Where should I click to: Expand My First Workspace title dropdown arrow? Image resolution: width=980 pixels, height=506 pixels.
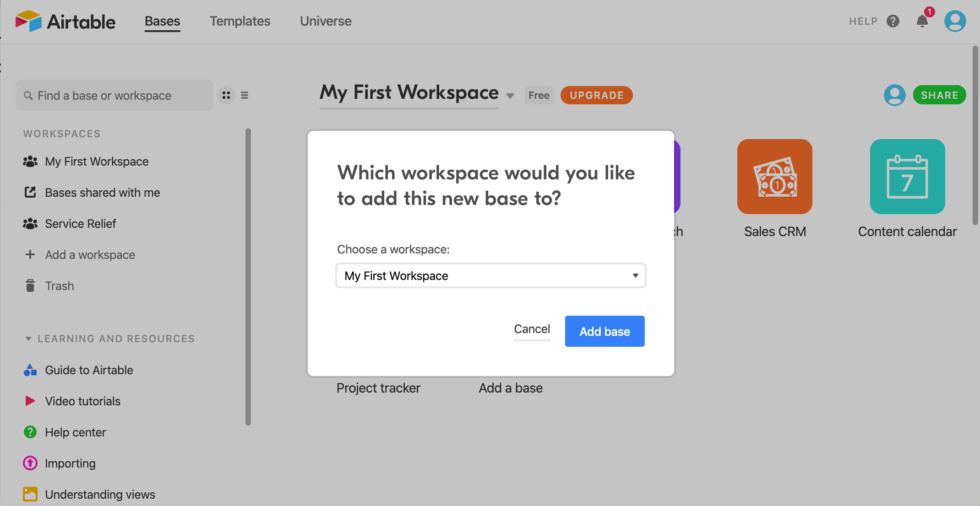click(510, 96)
